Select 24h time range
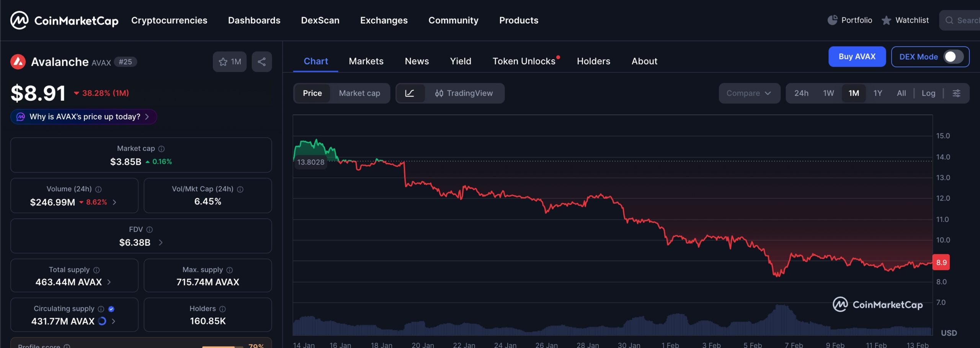Screen dimensions: 980x348 (801, 93)
